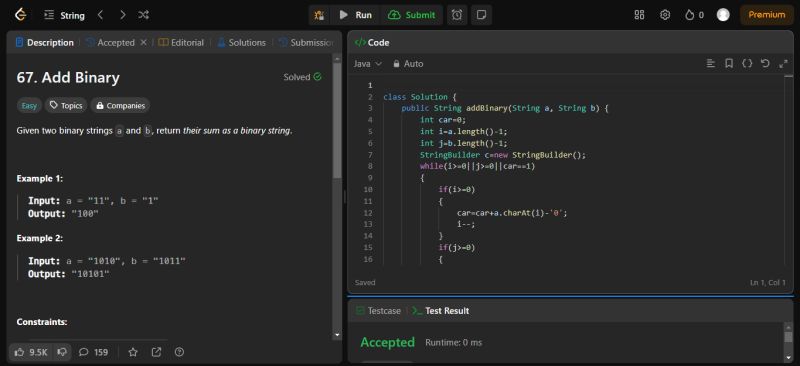The height and width of the screenshot is (366, 800).
Task: Click the 'Saved' status text
Action: point(365,282)
